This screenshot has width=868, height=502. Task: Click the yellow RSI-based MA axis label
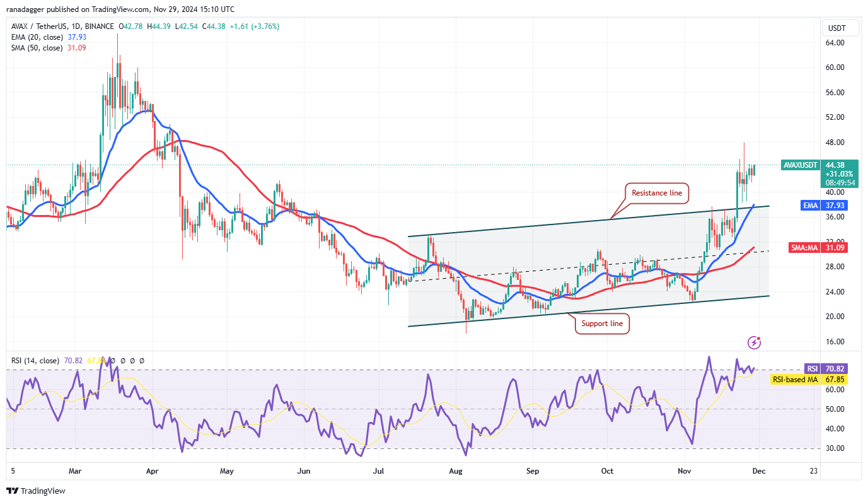click(x=796, y=380)
